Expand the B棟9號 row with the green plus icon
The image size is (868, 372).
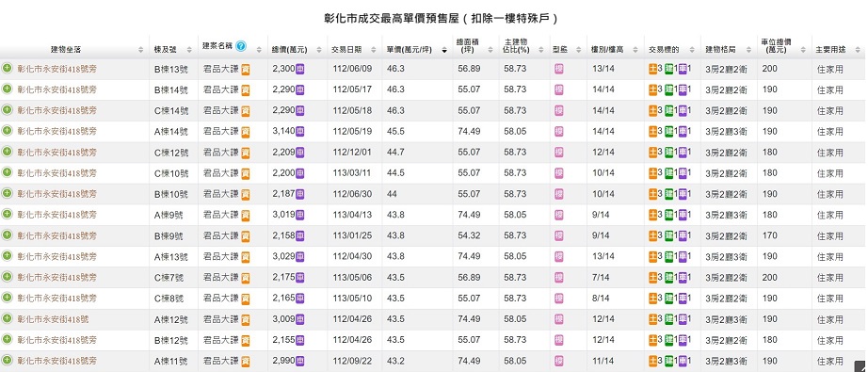(7, 235)
